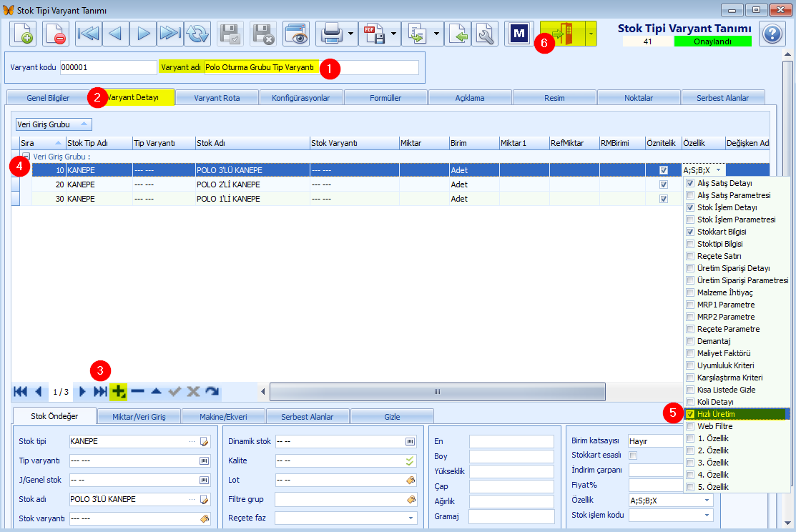Viewport: 796px width, 532px height.
Task: Click the PDF export icon
Action: (375, 34)
